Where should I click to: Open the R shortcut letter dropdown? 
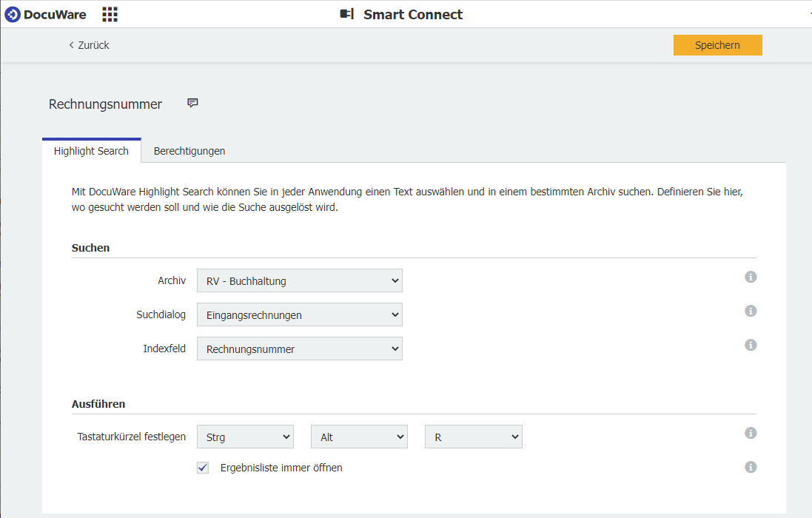click(473, 437)
